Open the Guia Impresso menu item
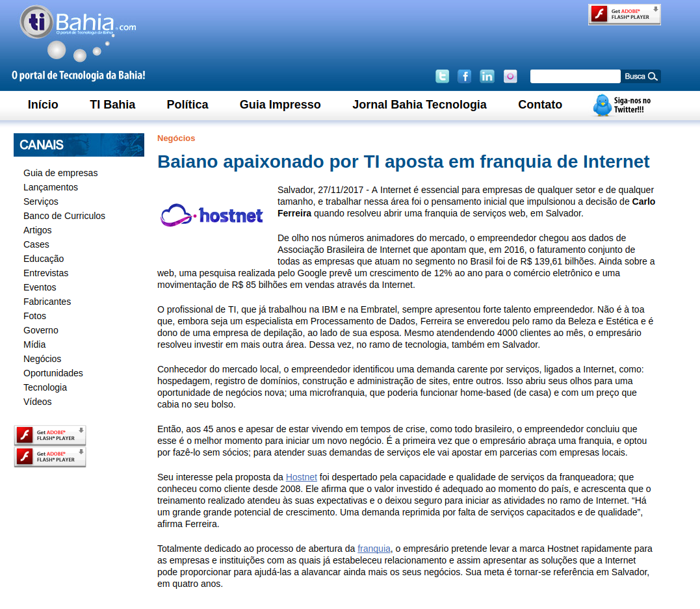The width and height of the screenshot is (700, 609). 280,105
